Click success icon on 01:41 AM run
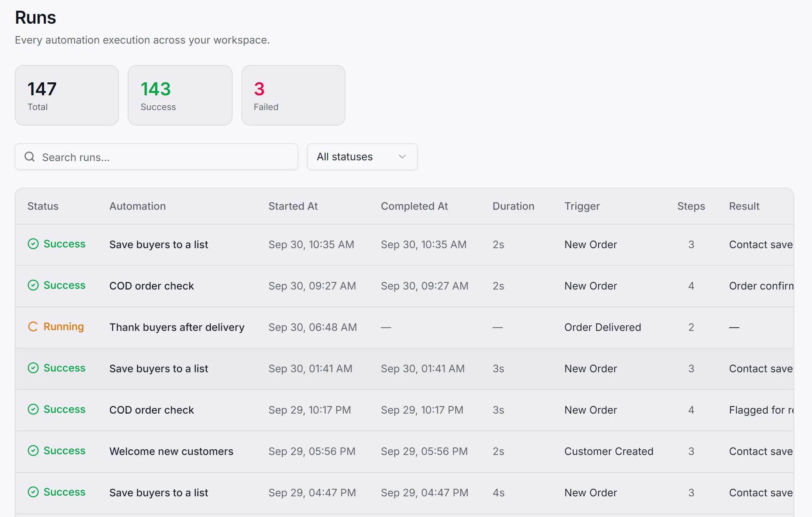This screenshot has height=517, width=812. (33, 368)
